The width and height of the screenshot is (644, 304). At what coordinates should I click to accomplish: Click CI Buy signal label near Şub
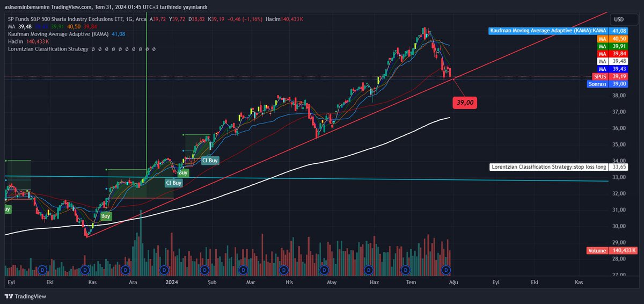pyautogui.click(x=209, y=160)
